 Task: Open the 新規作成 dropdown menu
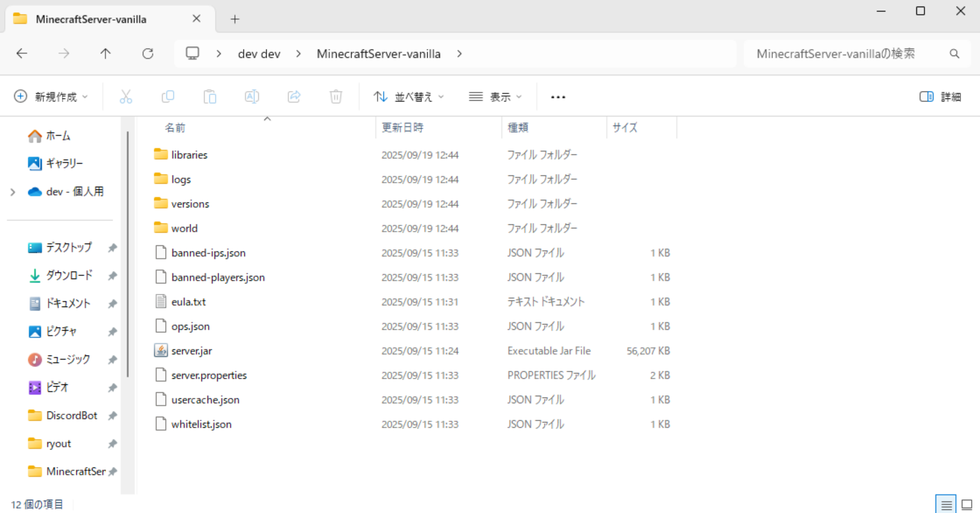click(51, 97)
